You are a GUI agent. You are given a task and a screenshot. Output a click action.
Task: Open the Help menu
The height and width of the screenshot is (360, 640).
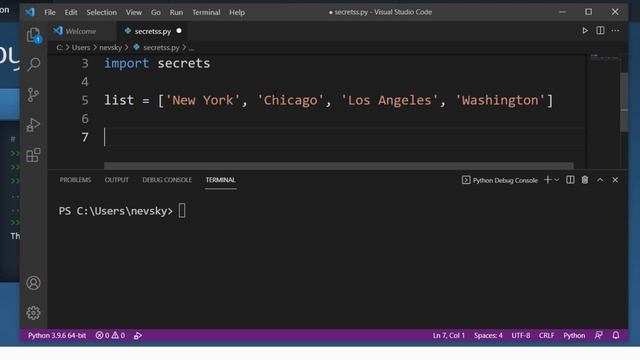[237, 12]
